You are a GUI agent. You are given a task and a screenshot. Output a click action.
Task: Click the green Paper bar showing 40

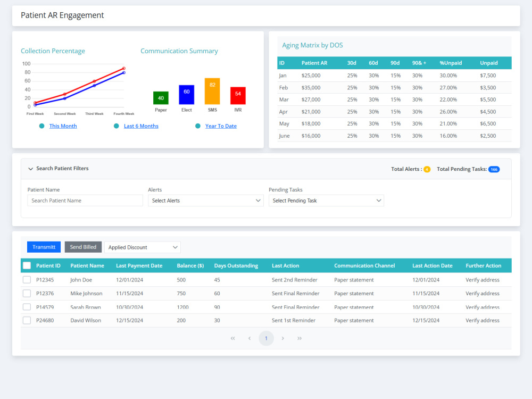(x=161, y=98)
